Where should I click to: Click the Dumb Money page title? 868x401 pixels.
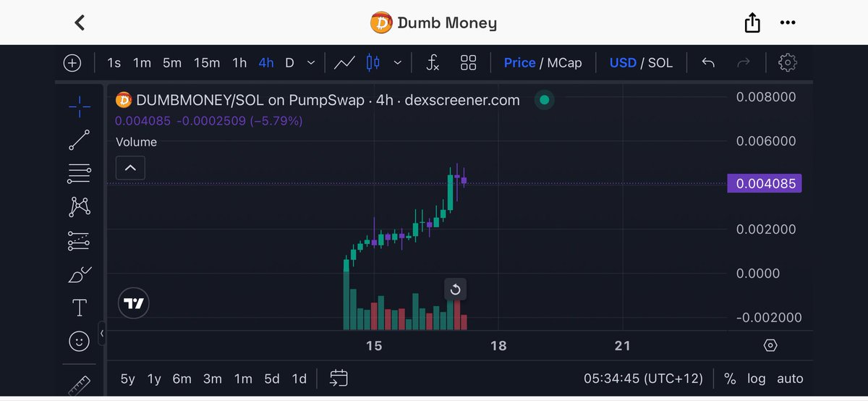coord(446,23)
